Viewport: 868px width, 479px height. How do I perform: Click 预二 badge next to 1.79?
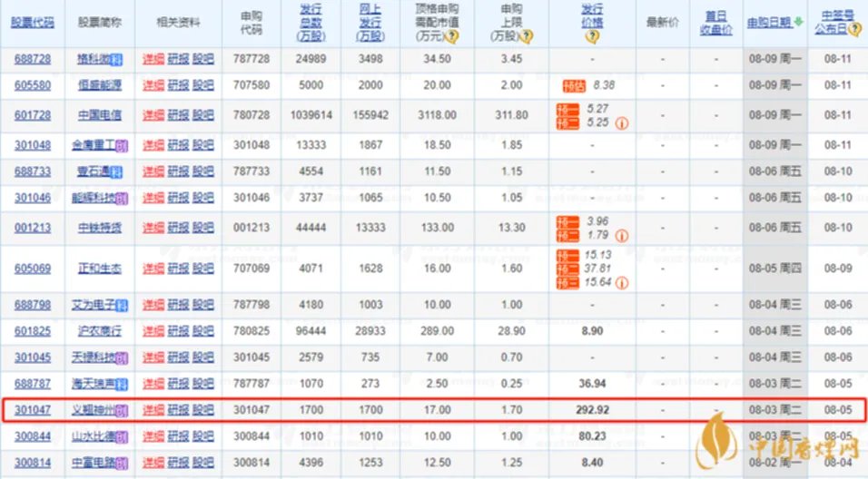[567, 236]
